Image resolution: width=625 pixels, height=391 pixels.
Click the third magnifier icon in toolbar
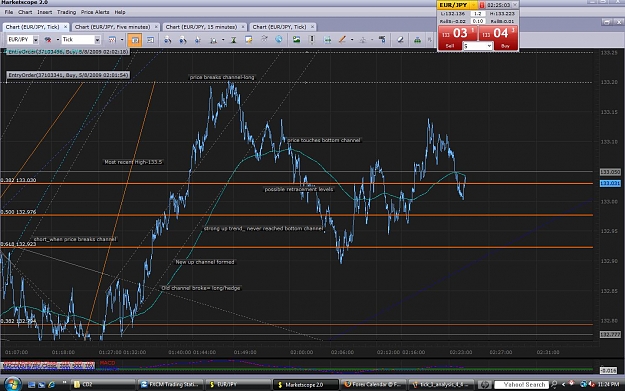click(x=198, y=40)
